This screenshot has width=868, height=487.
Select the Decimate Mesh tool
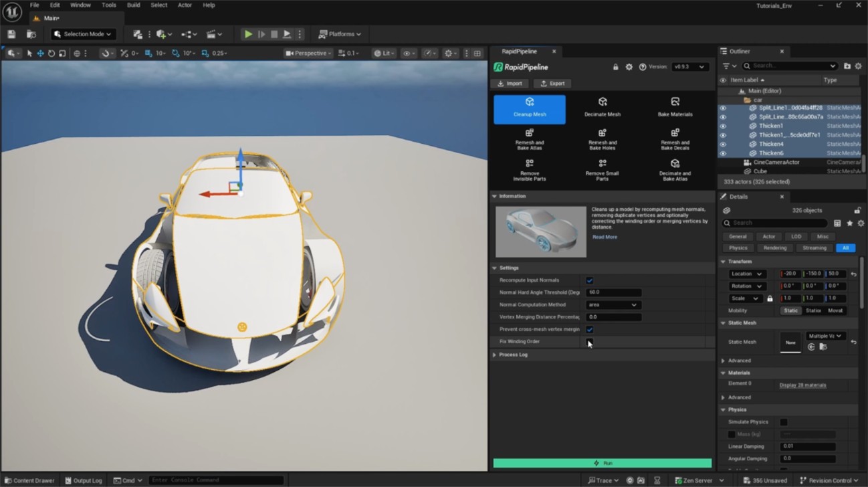click(x=603, y=109)
